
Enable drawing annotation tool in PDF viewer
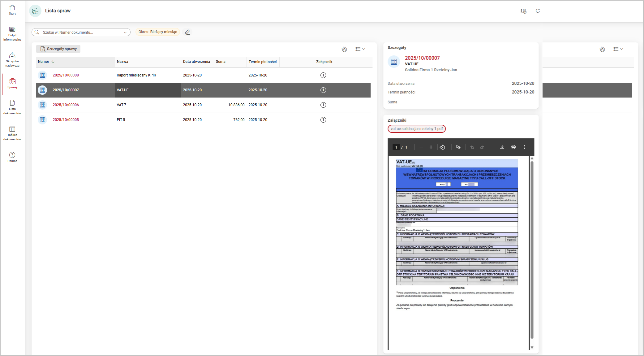[458, 147]
